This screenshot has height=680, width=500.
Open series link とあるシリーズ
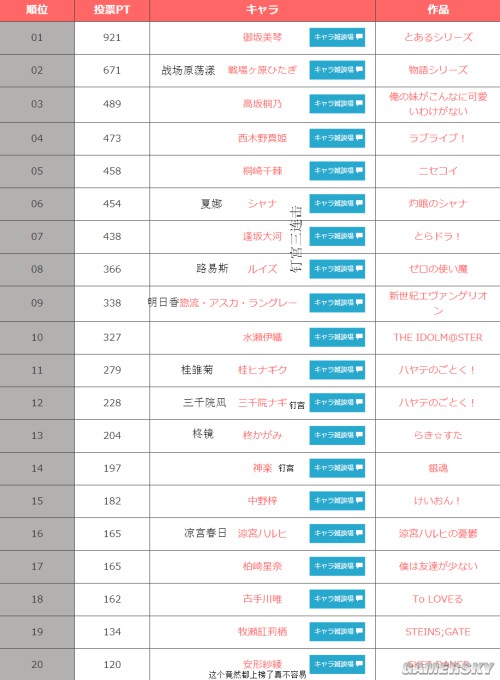tap(438, 37)
